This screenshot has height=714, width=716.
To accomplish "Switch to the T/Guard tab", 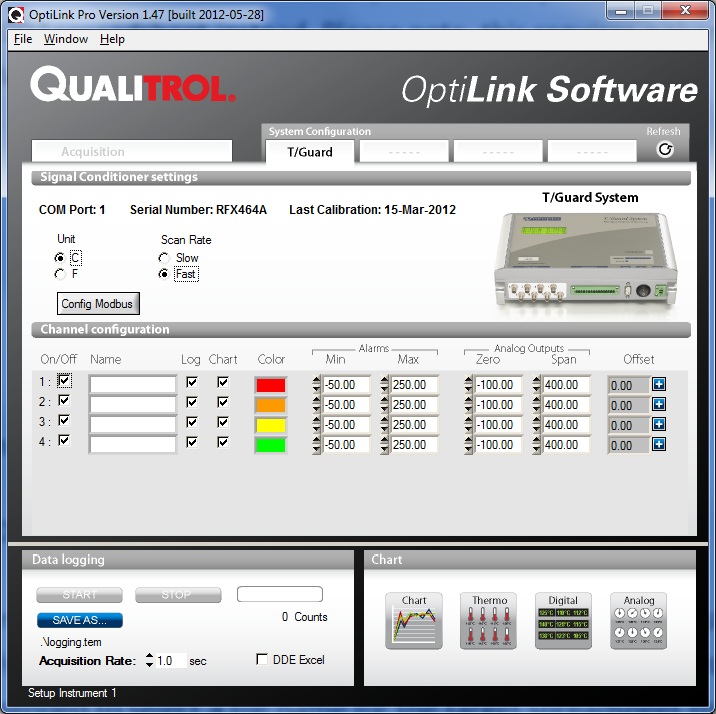I will point(309,152).
